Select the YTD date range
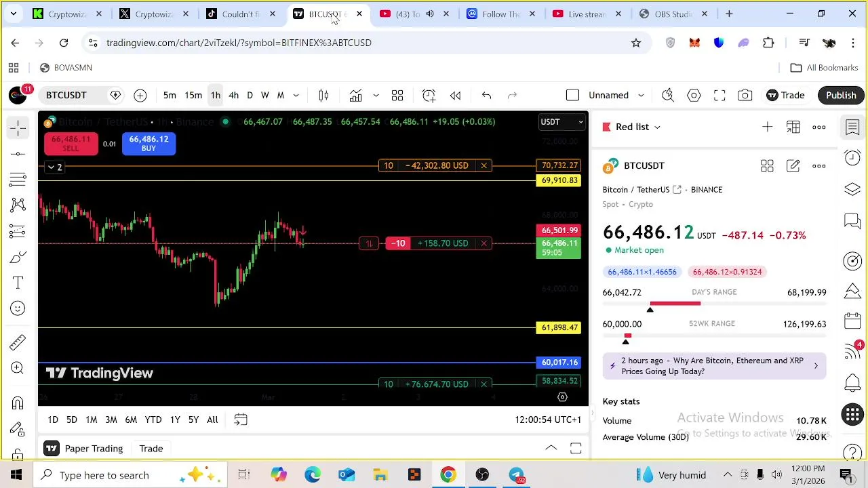 [153, 420]
